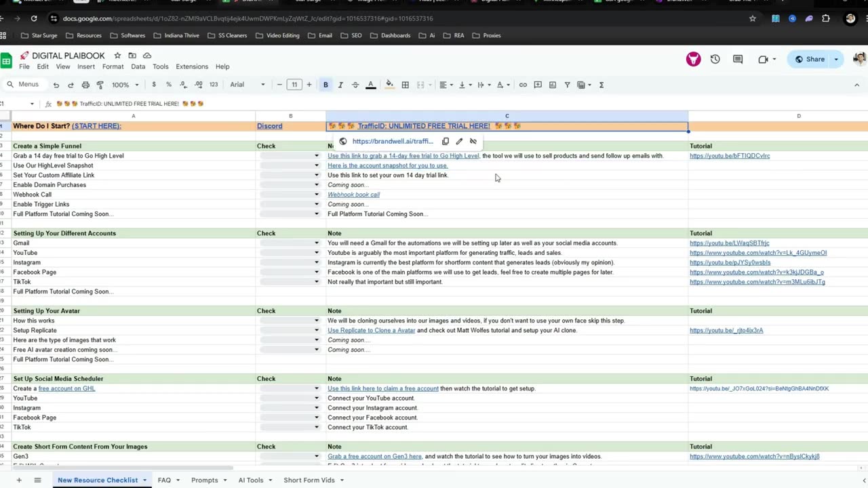Image resolution: width=868 pixels, height=488 pixels.
Task: Open tutorial link youtu.be/bFTIQDCvlrc
Action: pos(730,156)
